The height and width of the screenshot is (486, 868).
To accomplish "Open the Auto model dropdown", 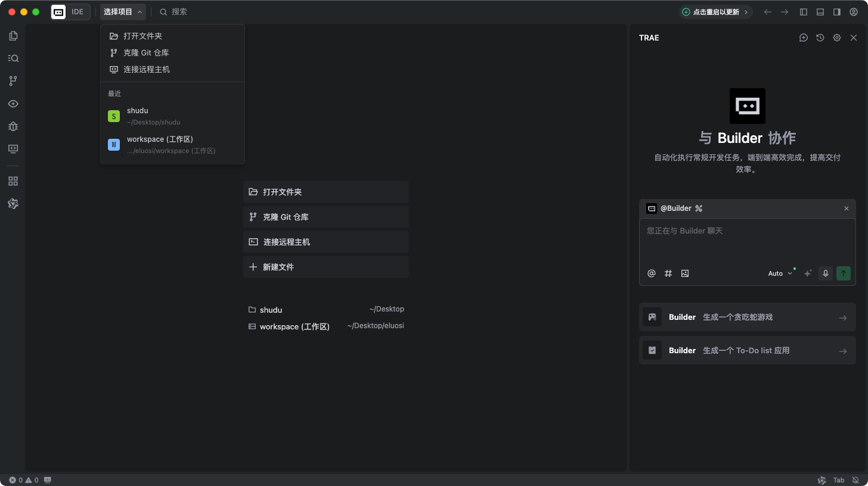I will (x=780, y=273).
